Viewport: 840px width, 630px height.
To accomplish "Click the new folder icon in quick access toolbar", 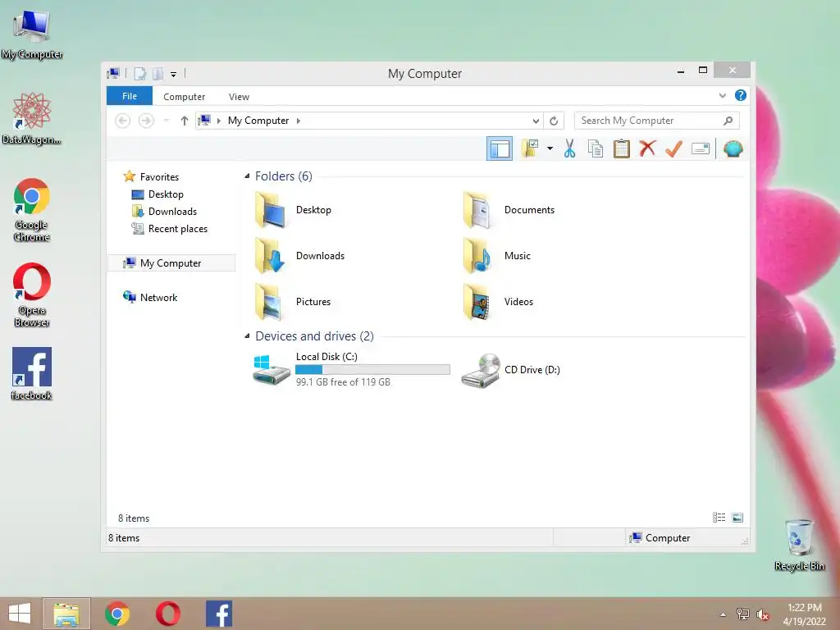I will coord(158,74).
